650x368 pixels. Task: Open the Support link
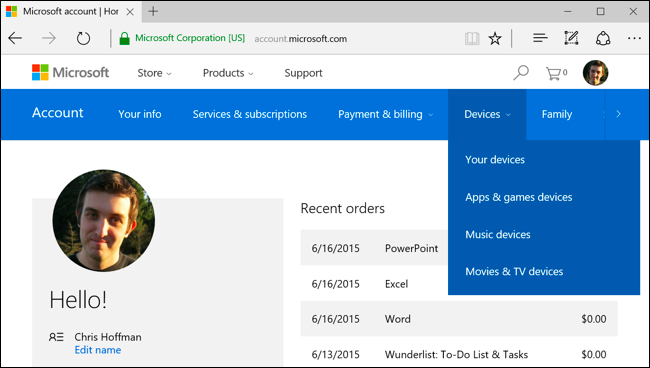click(x=303, y=73)
